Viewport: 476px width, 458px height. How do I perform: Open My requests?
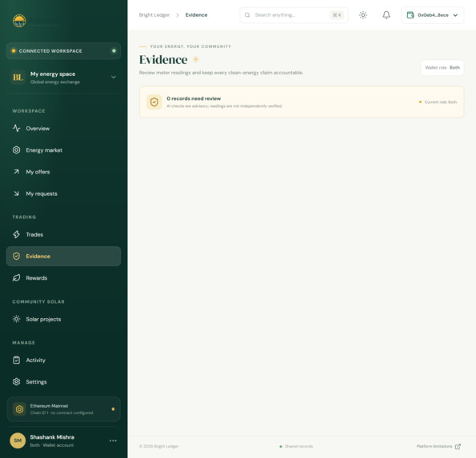(63, 193)
